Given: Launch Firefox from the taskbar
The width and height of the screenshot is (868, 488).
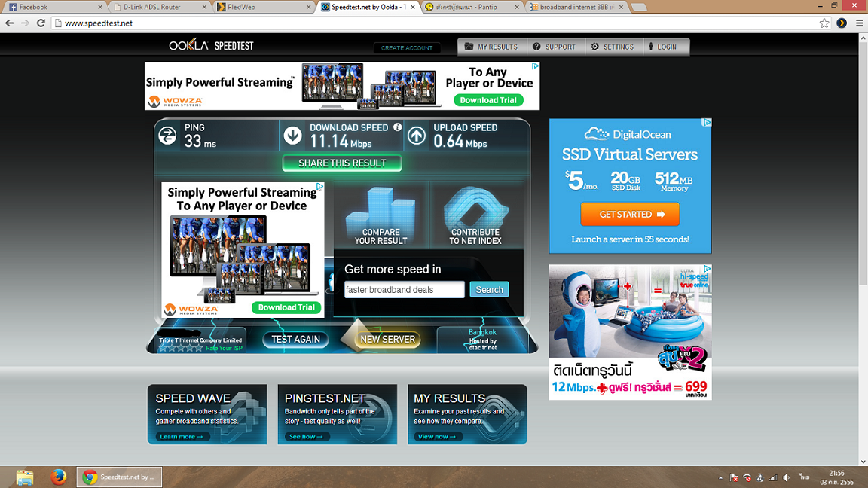Looking at the screenshot, I should click(x=58, y=477).
